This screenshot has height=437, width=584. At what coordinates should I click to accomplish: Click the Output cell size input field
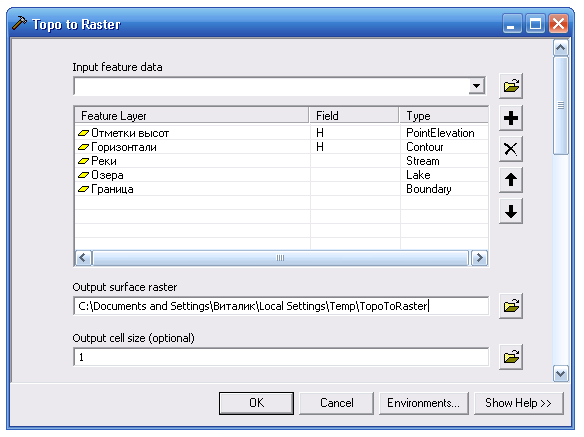pos(281,357)
